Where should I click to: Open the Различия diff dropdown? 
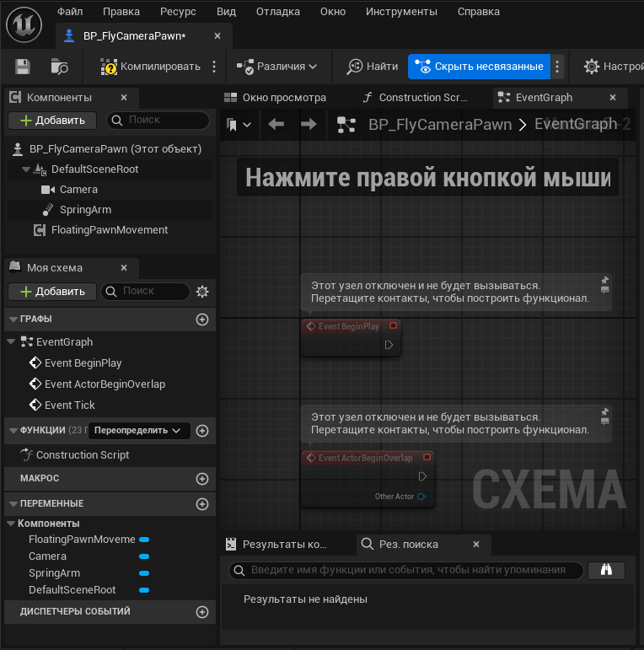coord(276,67)
